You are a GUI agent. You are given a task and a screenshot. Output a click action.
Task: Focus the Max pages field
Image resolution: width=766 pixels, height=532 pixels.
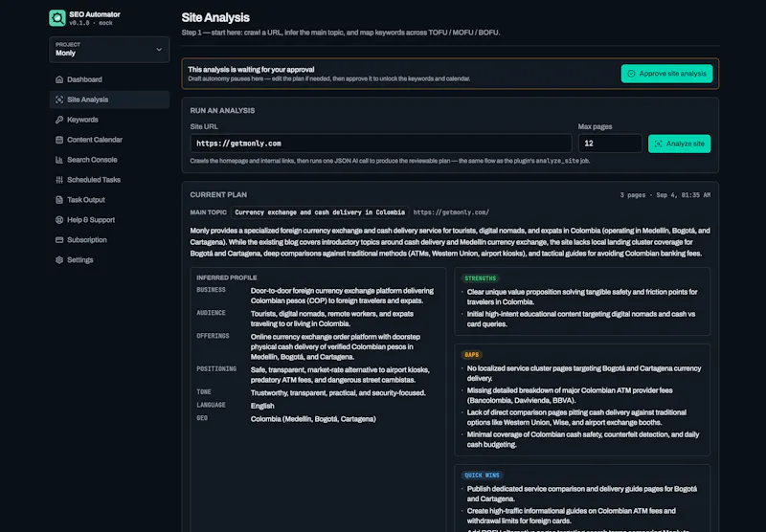tap(610, 144)
